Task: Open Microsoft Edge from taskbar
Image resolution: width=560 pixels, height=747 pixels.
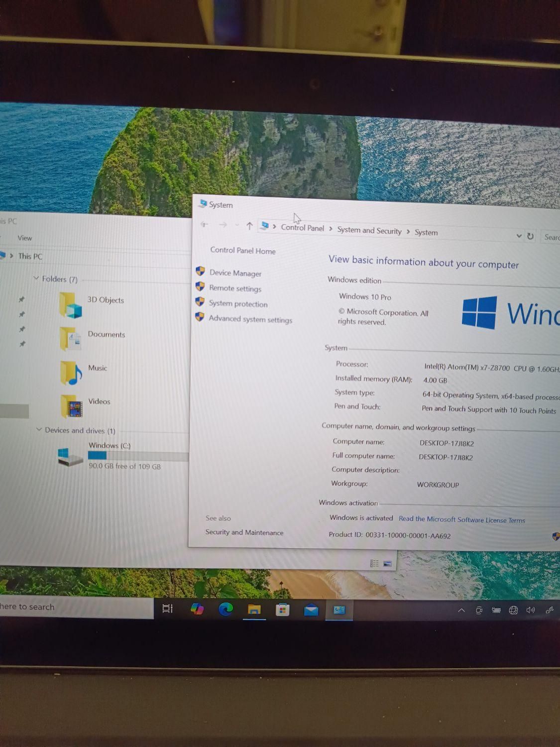Action: (x=225, y=609)
